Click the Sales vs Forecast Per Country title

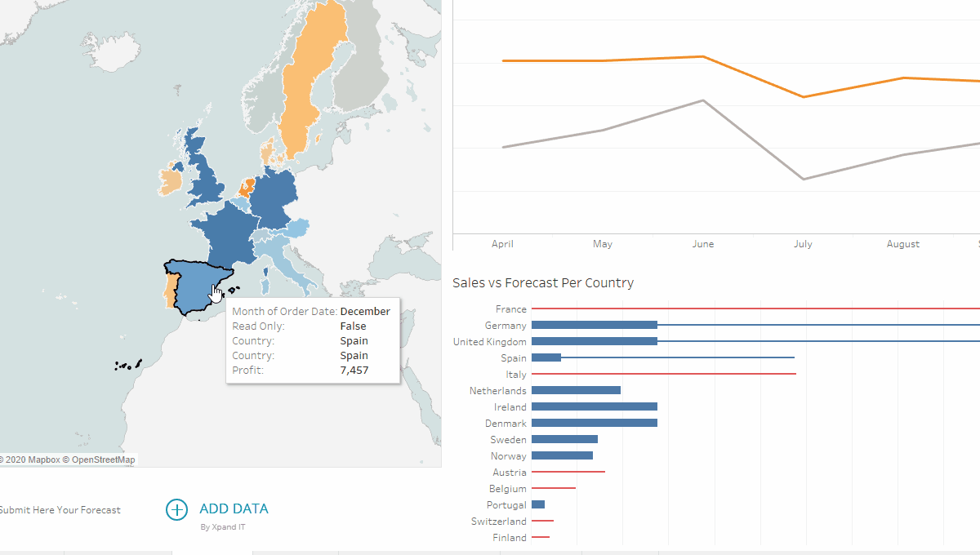[544, 282]
